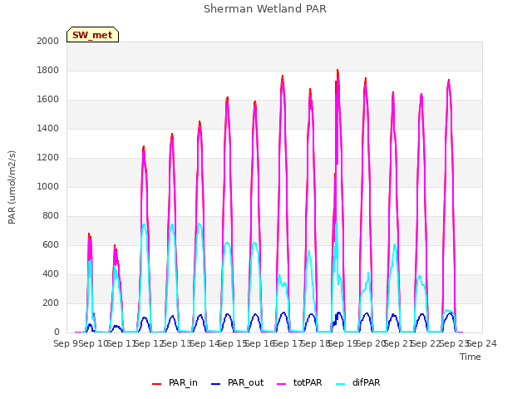Click the Time axis label
532x399 pixels.
click(470, 357)
